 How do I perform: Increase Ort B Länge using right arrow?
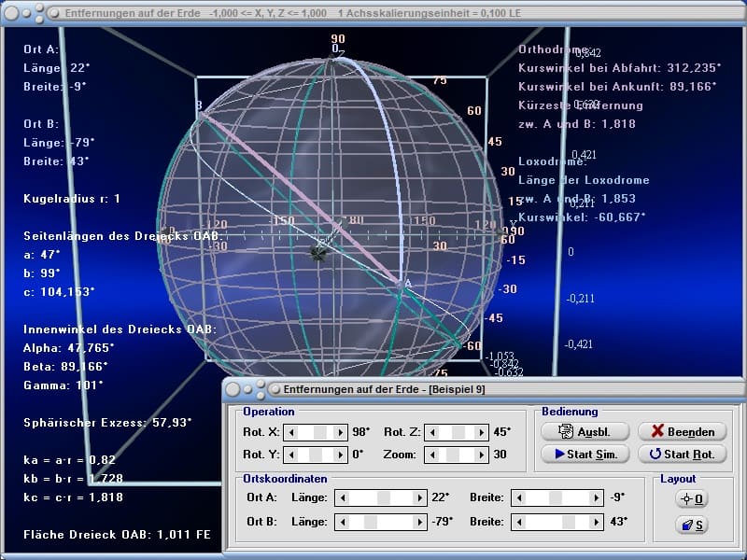(x=419, y=522)
